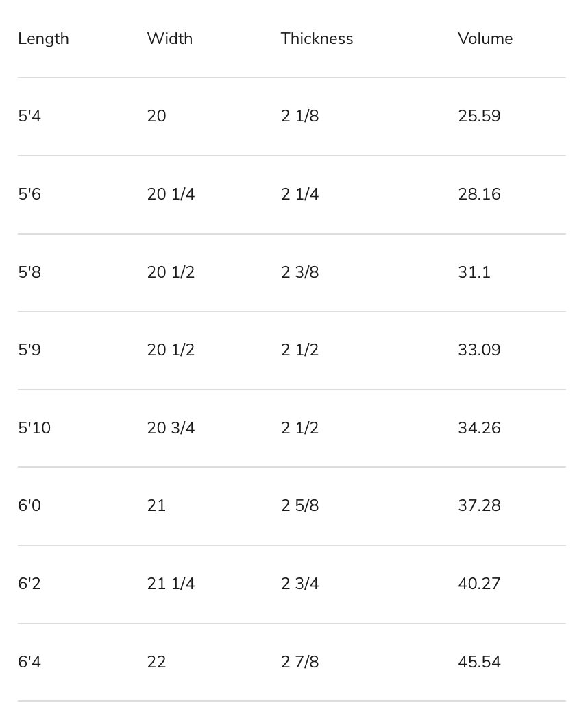Viewport: 588px width, 716px height.
Task: Click the 28.16 volume cell
Action: (479, 194)
